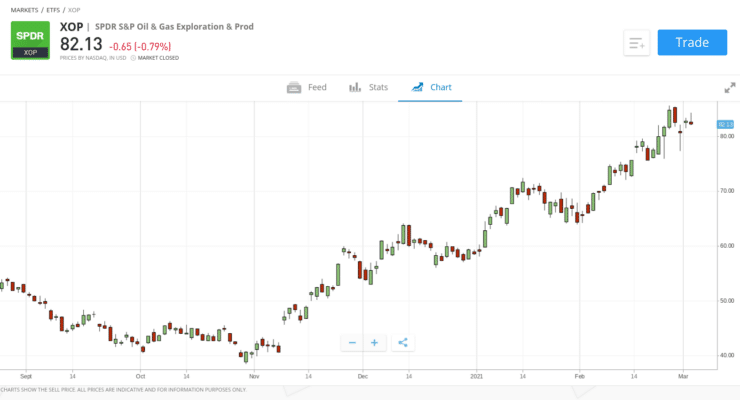
Task: Click the Chart tab line icon
Action: point(417,87)
